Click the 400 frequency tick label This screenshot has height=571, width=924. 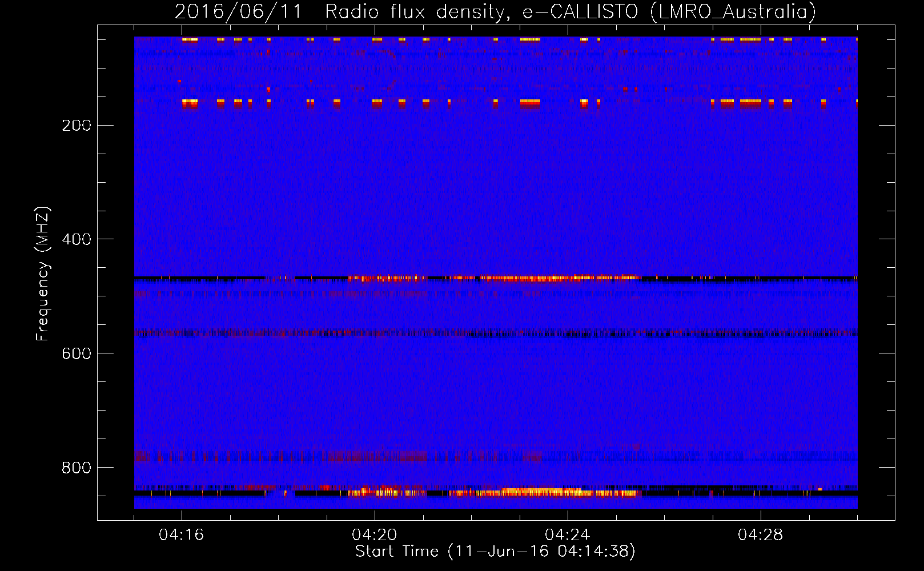(77, 239)
